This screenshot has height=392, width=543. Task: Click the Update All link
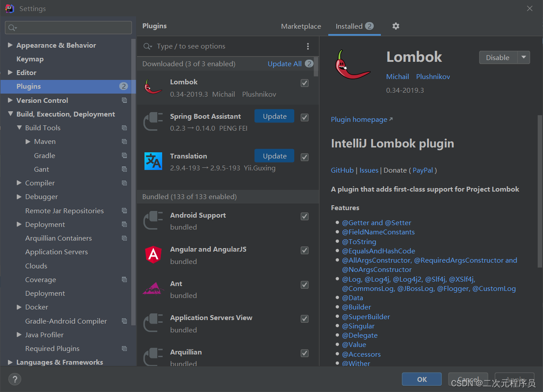285,64
